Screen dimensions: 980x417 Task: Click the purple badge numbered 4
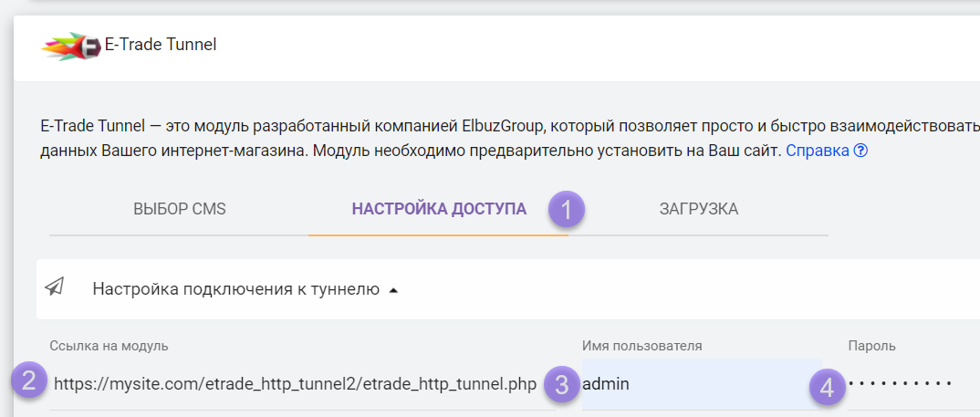(827, 387)
